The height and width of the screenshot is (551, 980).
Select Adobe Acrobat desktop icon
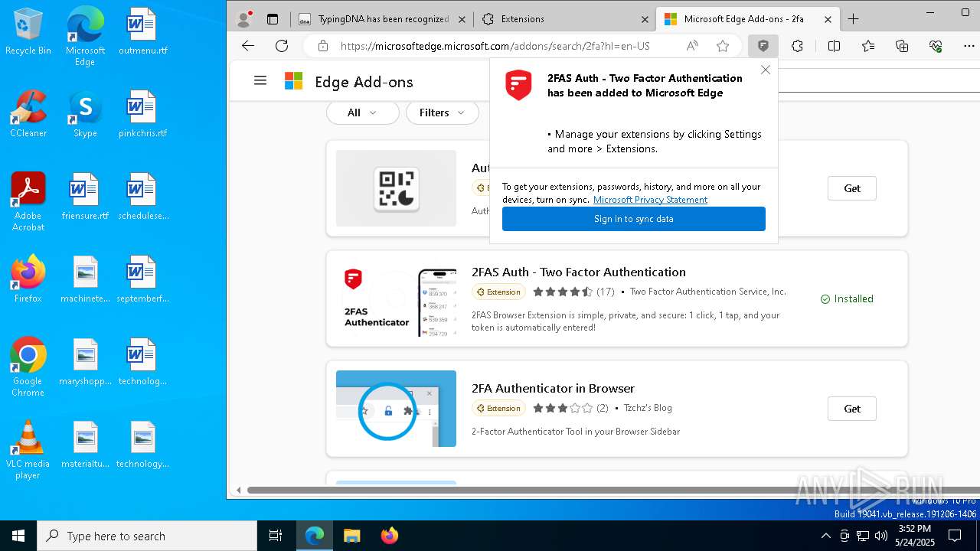[x=28, y=202]
